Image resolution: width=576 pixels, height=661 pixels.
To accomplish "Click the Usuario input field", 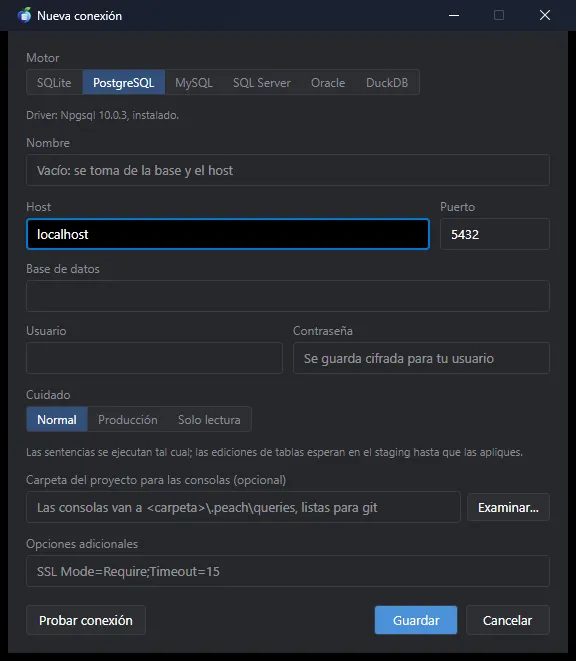I will [x=154, y=358].
